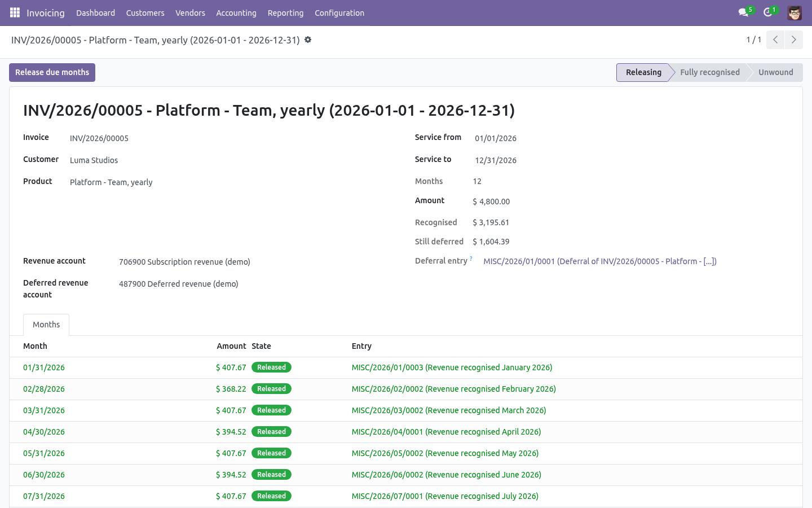Click the Product field Platform - Team, yearly
This screenshot has height=508, width=812.
pyautogui.click(x=111, y=182)
